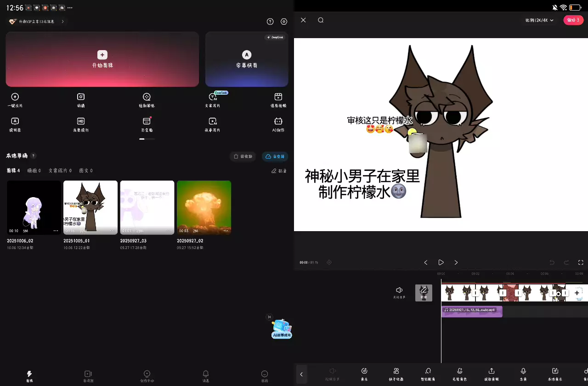The width and height of the screenshot is (588, 386).
Task: Click the 云空间 cloud storage button
Action: pyautogui.click(x=275, y=157)
